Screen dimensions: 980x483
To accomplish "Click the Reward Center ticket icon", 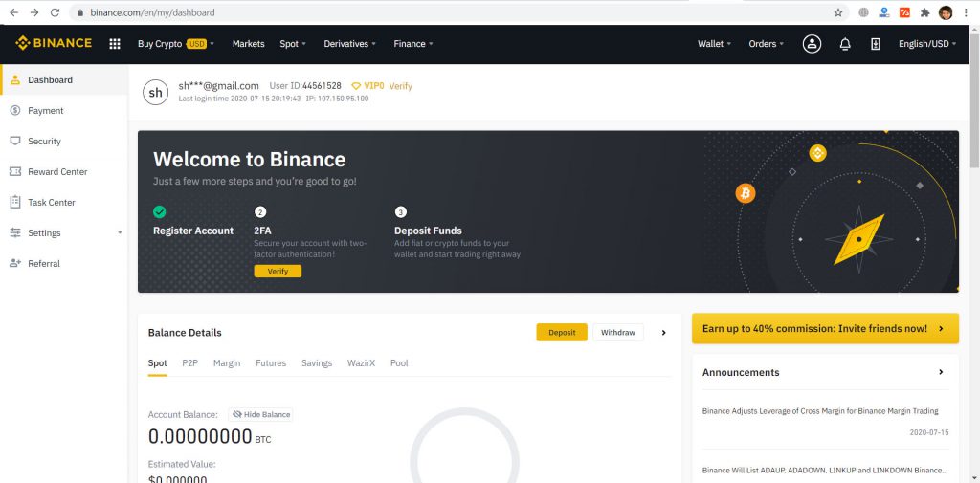I will (x=15, y=172).
